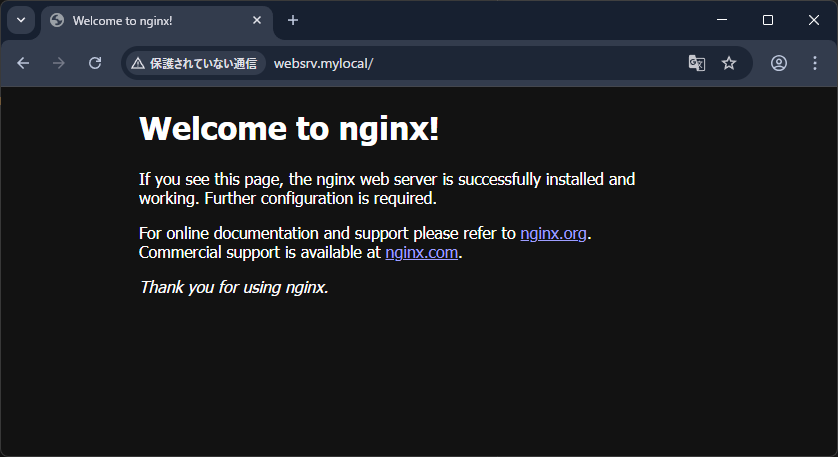Open the nginx.com link
The width and height of the screenshot is (838, 457).
click(422, 252)
